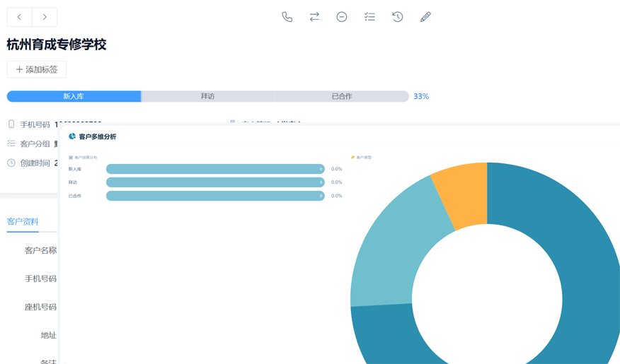Screen dimensions: 620x364
Task: Click the pencil edit icon
Action: (x=425, y=17)
